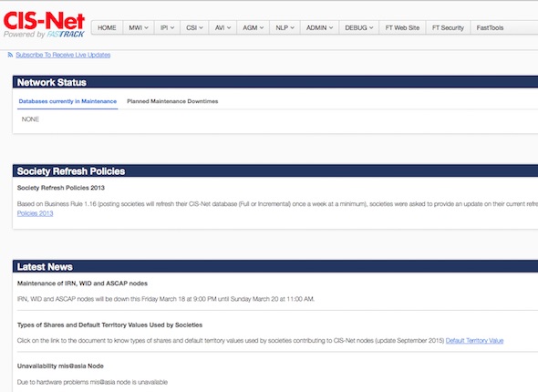
Task: Click the Business Rule 1.16 paragraph
Action: [x=277, y=208]
